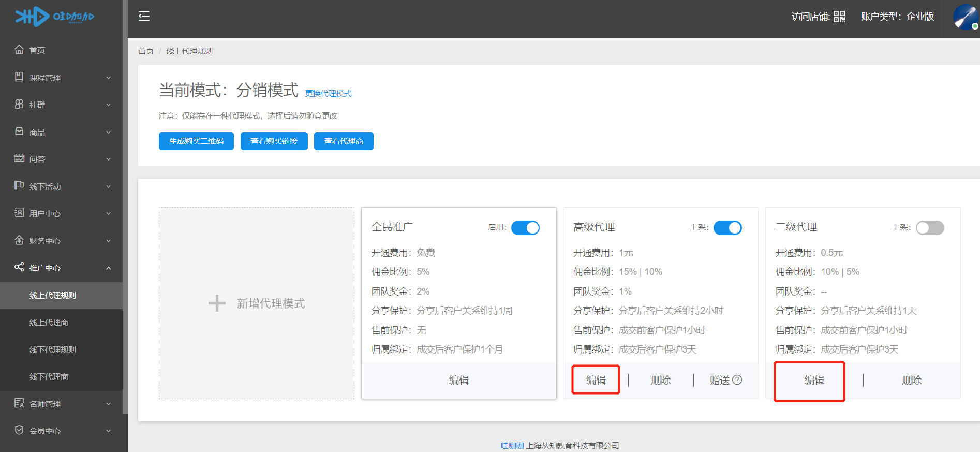Click the 新增代理模式 card

pos(257,303)
